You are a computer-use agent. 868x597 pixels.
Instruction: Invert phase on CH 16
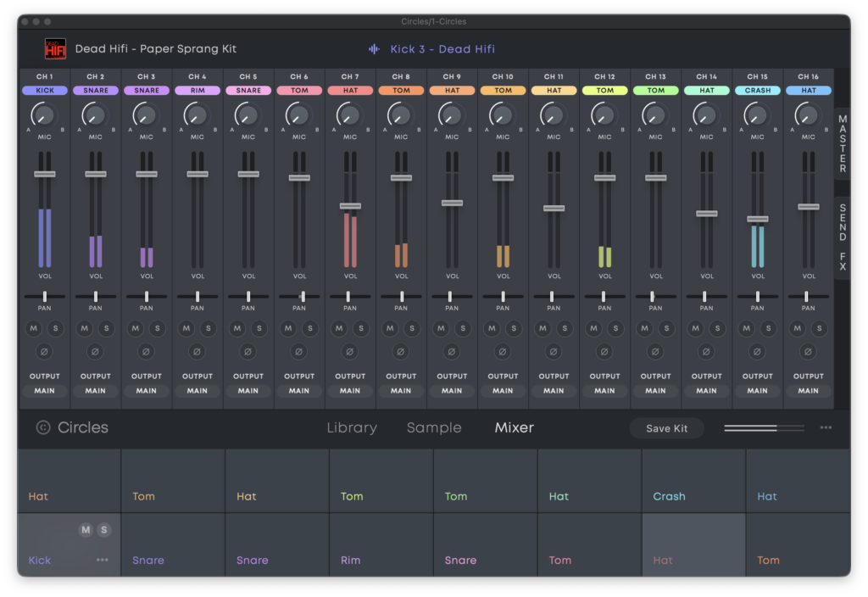click(808, 352)
